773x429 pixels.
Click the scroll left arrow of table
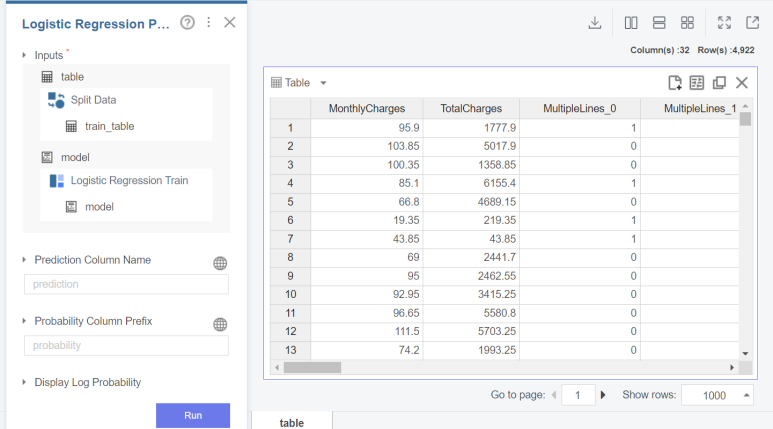[x=277, y=368]
